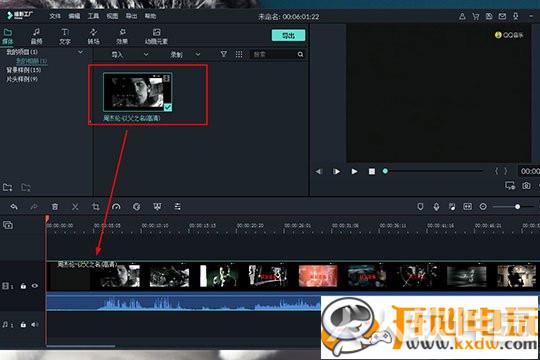Open the 帮助 (Help) menu

pyautogui.click(x=150, y=16)
